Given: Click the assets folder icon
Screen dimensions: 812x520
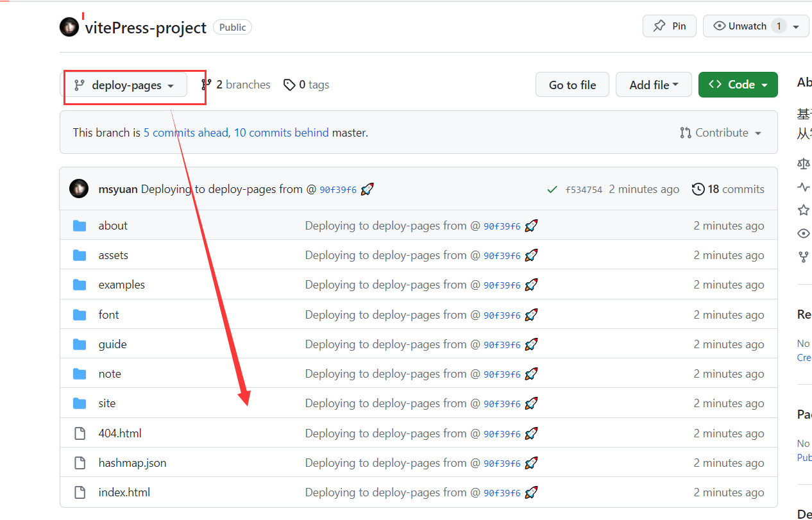Looking at the screenshot, I should [x=80, y=255].
